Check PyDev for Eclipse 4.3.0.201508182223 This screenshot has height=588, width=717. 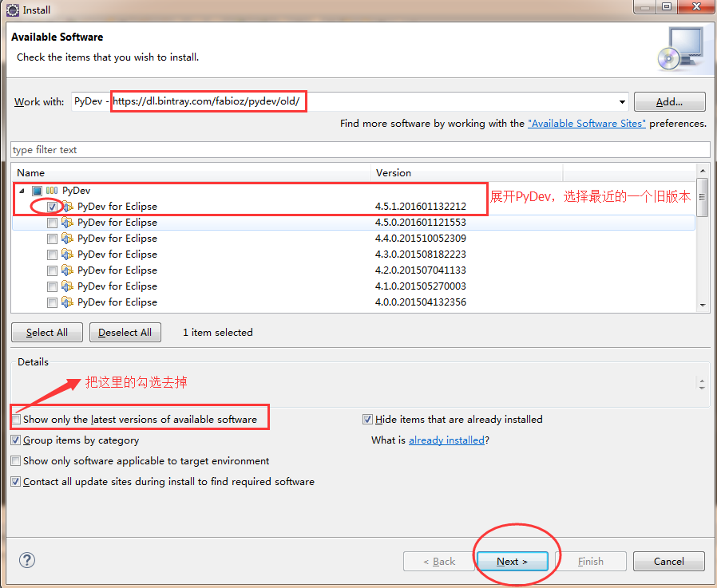click(52, 255)
